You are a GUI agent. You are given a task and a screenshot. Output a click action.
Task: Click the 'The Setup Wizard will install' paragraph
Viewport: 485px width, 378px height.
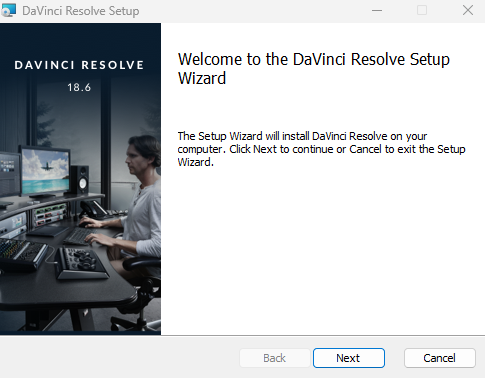(x=321, y=149)
